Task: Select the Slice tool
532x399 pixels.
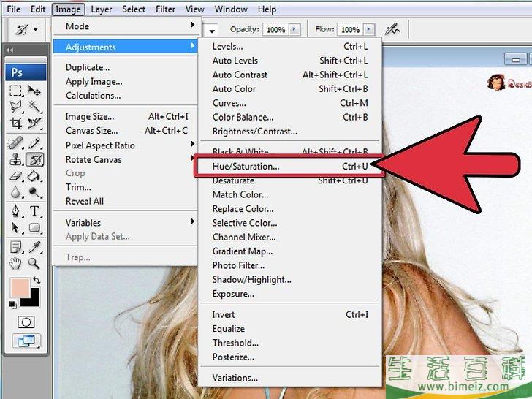Action: pos(34,123)
